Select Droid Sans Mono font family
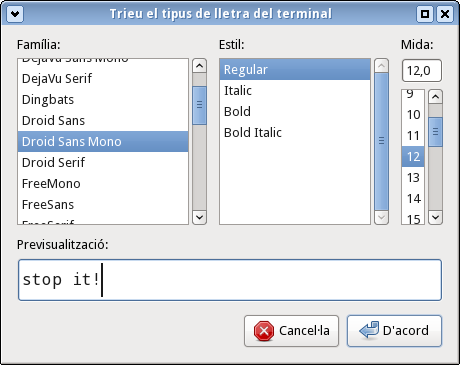 click(x=103, y=142)
